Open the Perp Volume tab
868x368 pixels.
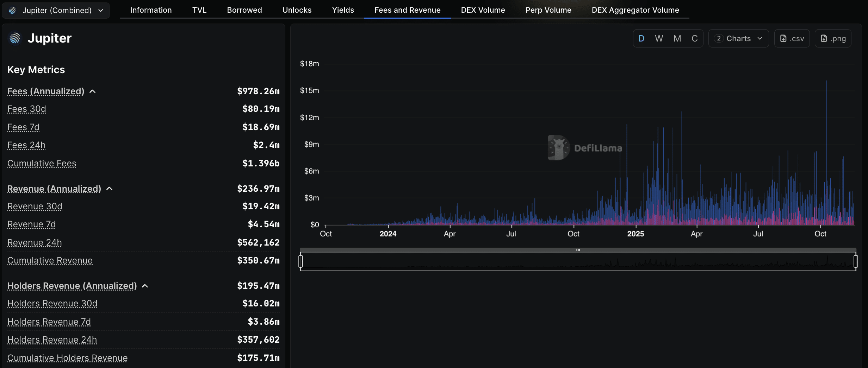tap(548, 10)
